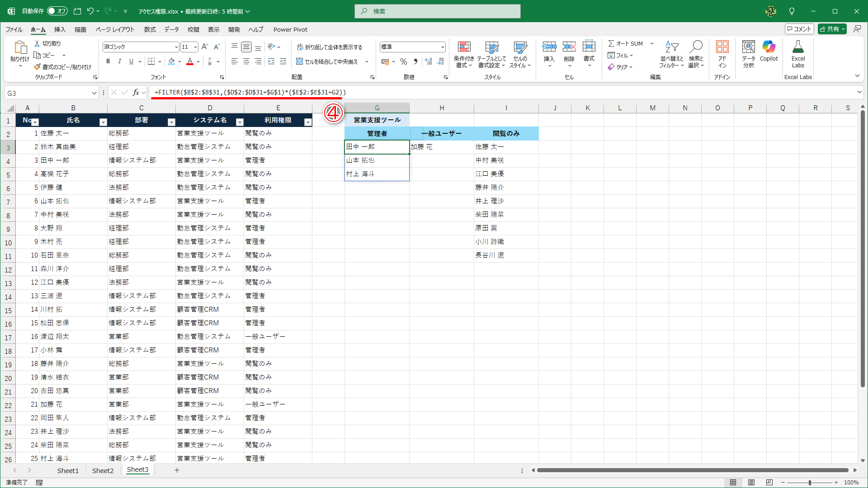Viewport: 868px width, 488px height.
Task: Toggle bold formatting
Action: [108, 61]
